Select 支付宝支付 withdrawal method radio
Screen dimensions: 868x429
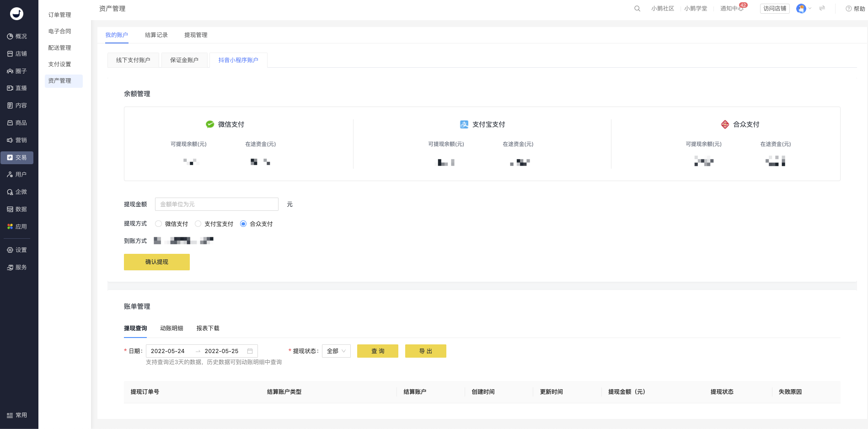pos(198,224)
